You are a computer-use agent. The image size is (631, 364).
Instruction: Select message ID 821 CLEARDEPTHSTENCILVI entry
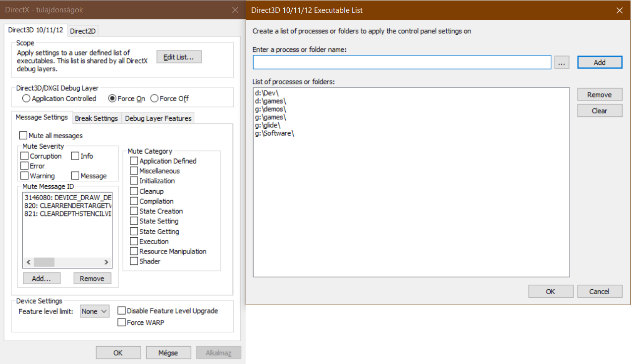click(68, 213)
